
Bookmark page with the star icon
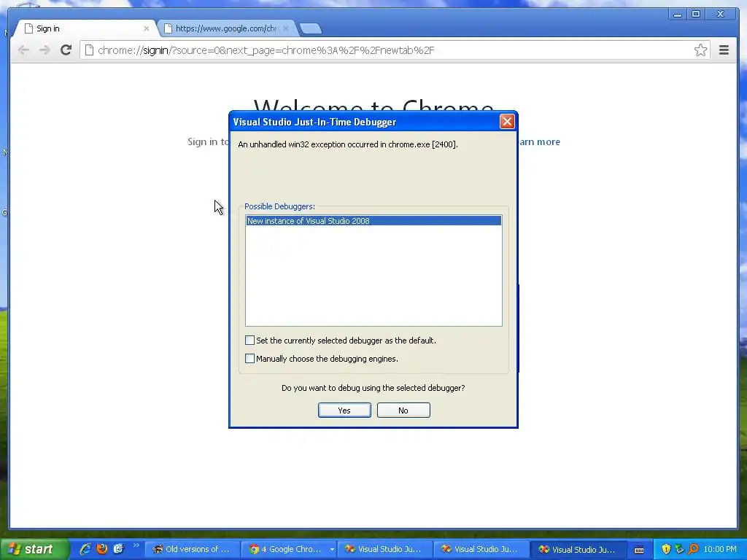pos(700,50)
